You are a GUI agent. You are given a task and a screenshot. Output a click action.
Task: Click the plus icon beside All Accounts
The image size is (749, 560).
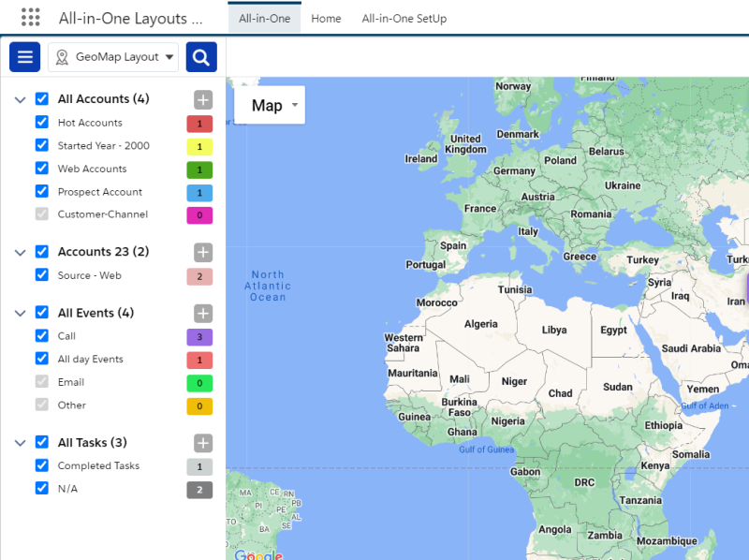(205, 99)
